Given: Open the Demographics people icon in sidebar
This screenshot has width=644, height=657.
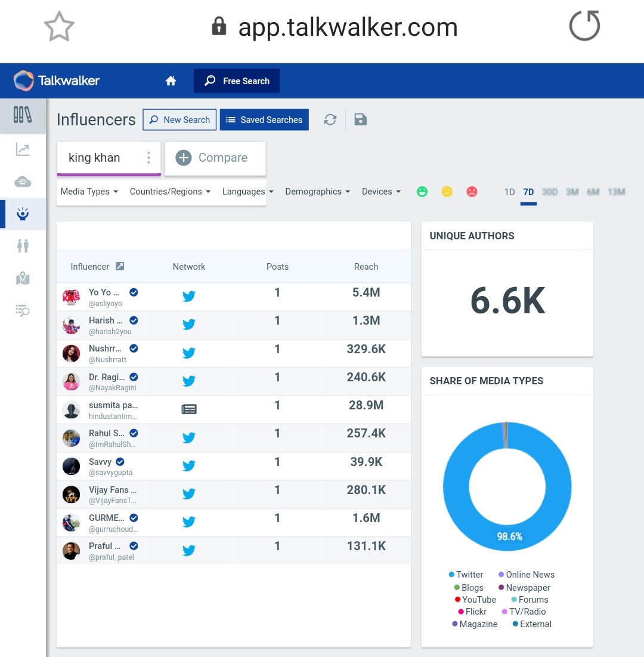Looking at the screenshot, I should coord(23,246).
